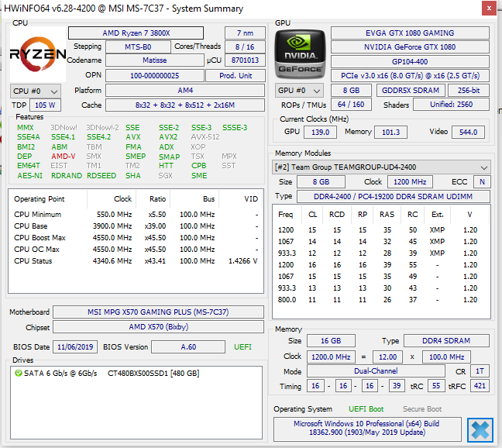The width and height of the screenshot is (502, 448).
Task: Click the AMD X570 (Bixby) chipset field
Action: click(x=158, y=326)
